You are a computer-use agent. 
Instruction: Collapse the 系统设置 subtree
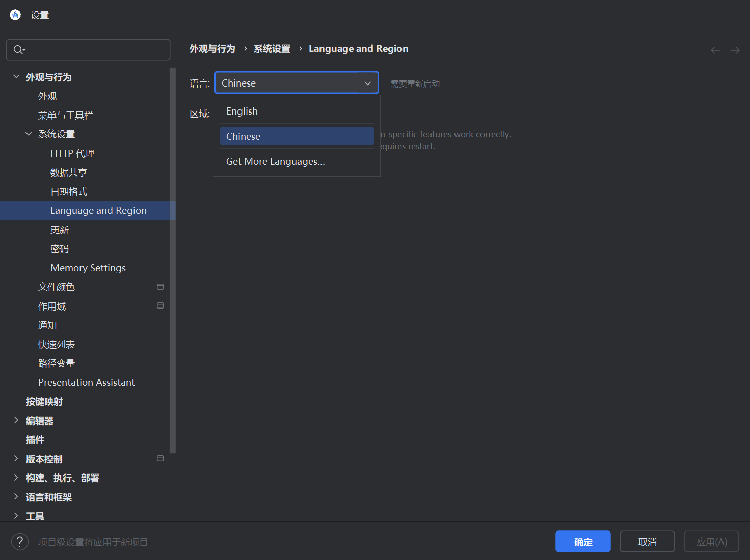(29, 134)
